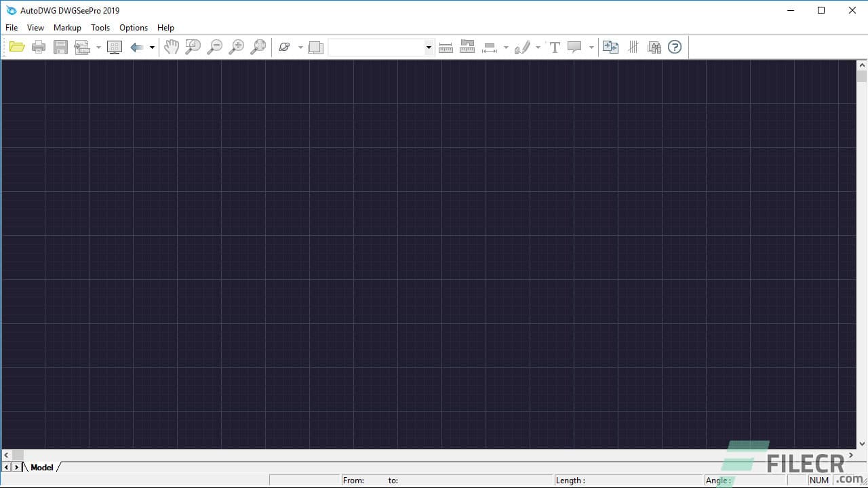
Task: Expand the callout markup dropdown arrow
Action: (x=591, y=47)
